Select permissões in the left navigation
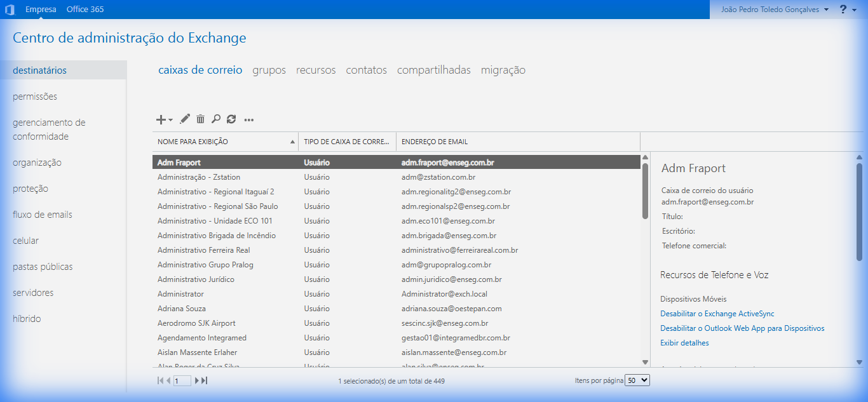 point(35,97)
